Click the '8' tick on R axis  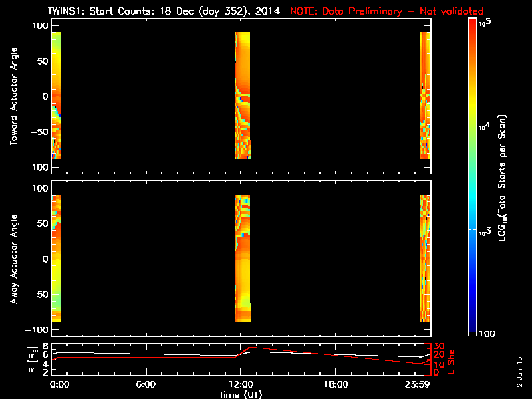45,346
